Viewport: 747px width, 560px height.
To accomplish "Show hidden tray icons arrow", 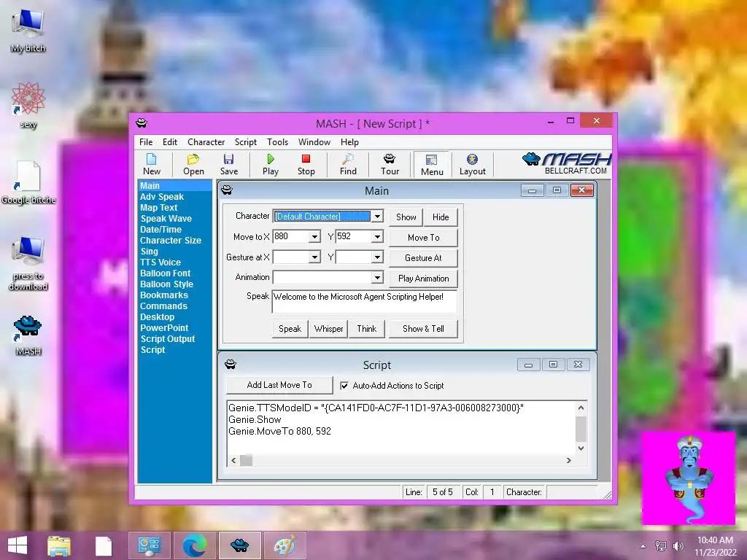I will click(x=643, y=546).
